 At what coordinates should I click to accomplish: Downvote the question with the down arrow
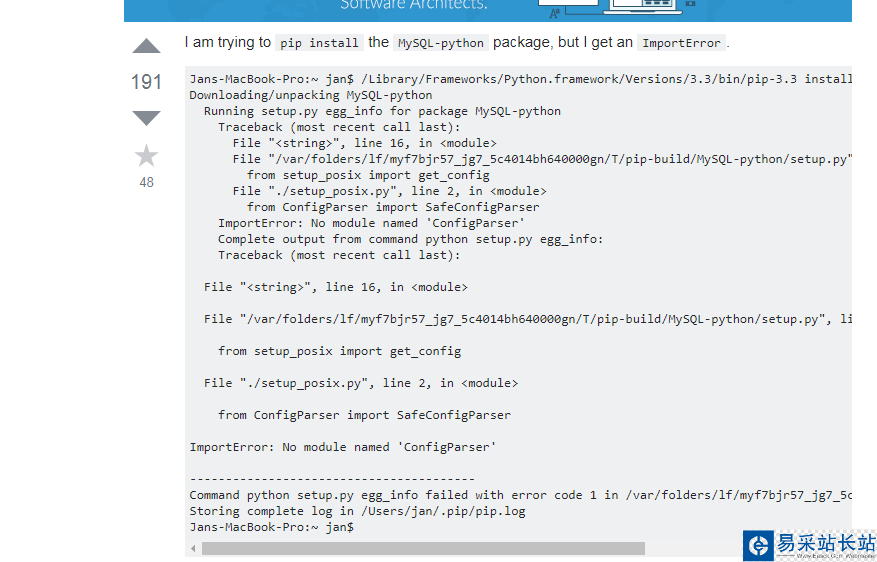point(146,118)
